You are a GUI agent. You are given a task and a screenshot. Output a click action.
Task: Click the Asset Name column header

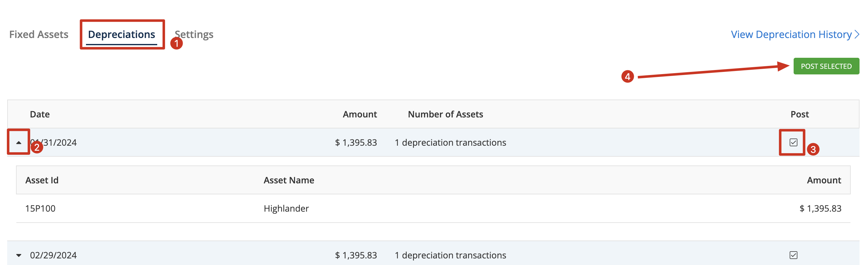pyautogui.click(x=289, y=180)
